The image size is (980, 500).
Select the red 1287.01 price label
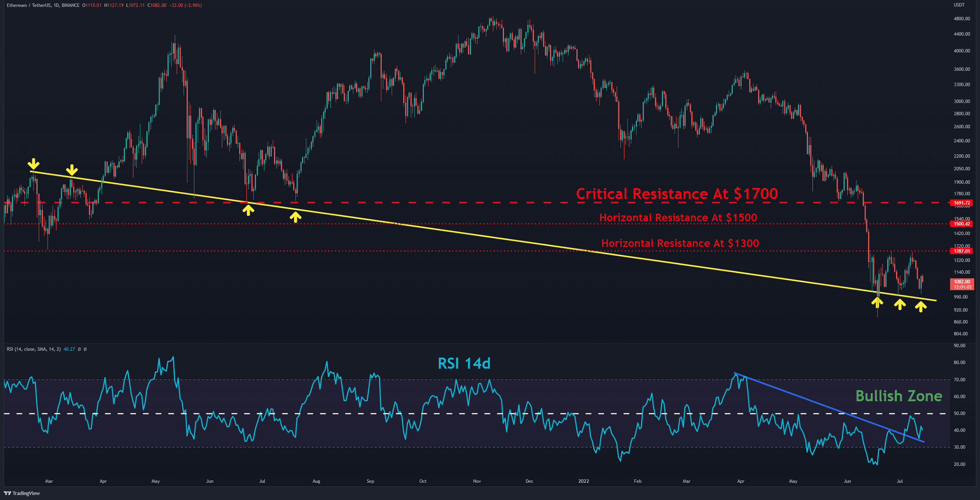[x=962, y=251]
